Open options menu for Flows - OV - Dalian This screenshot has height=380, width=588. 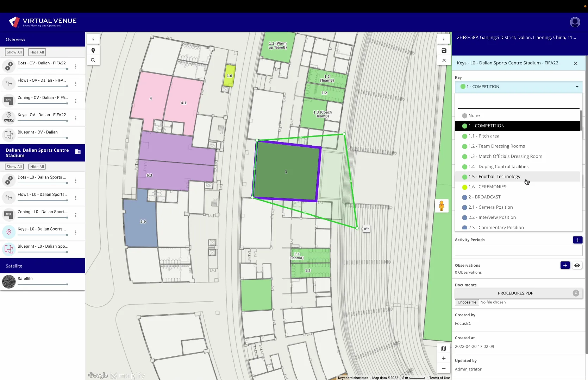tap(76, 84)
